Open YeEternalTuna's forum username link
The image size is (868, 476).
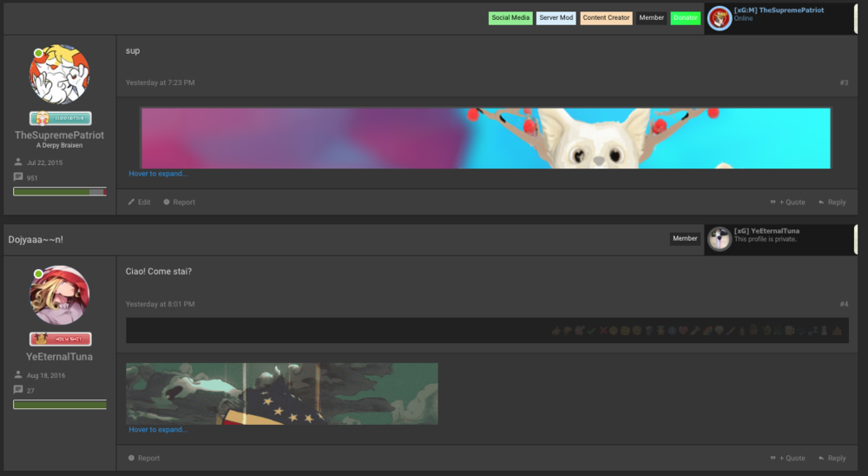[x=59, y=356]
